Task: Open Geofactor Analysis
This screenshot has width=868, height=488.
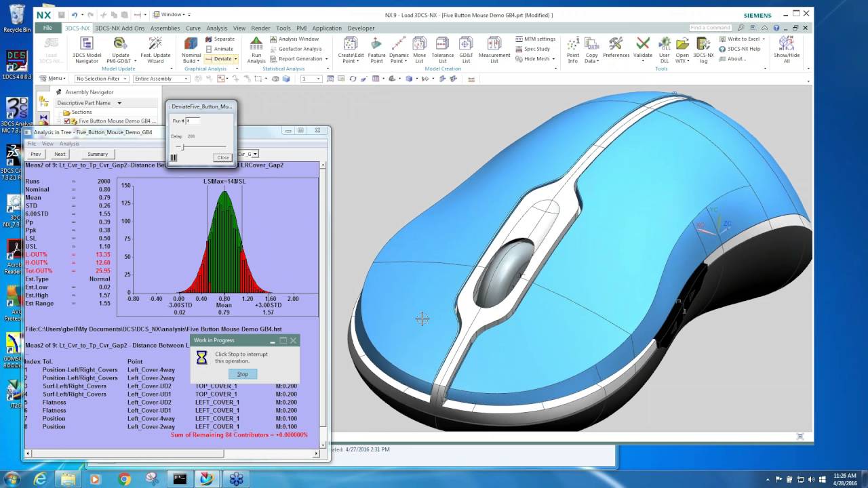Action: coord(296,49)
